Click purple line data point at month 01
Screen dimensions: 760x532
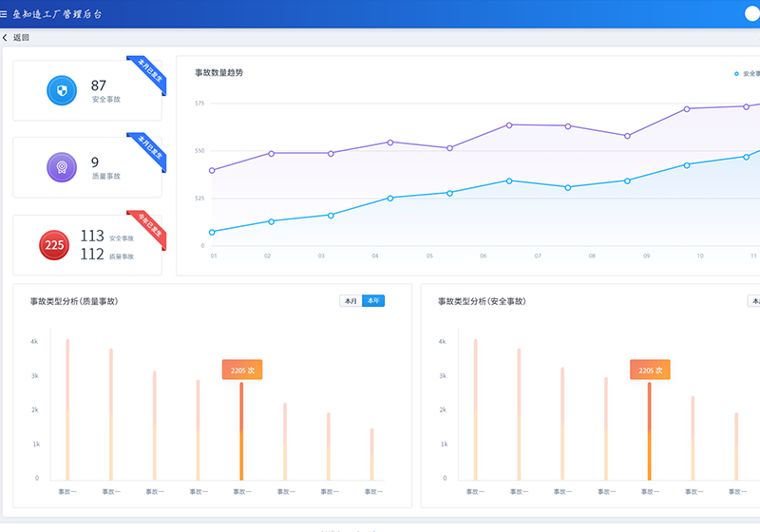tap(212, 170)
